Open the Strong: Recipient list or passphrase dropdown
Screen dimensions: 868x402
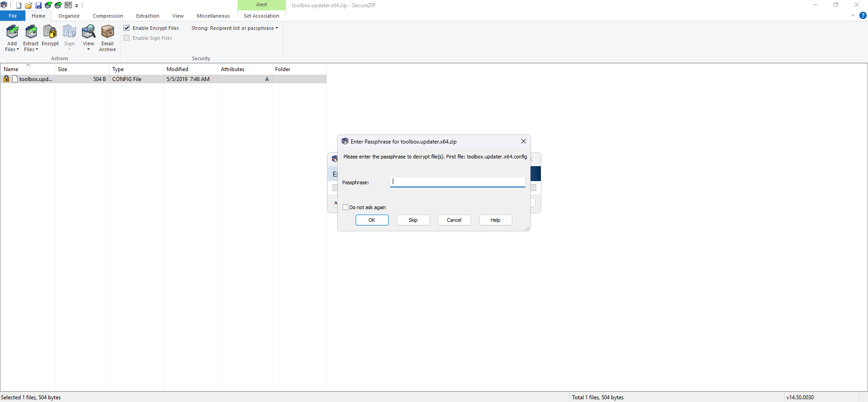[235, 28]
